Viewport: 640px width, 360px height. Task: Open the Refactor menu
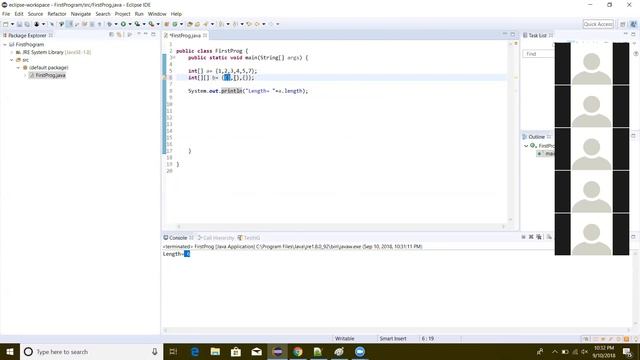coord(57,14)
